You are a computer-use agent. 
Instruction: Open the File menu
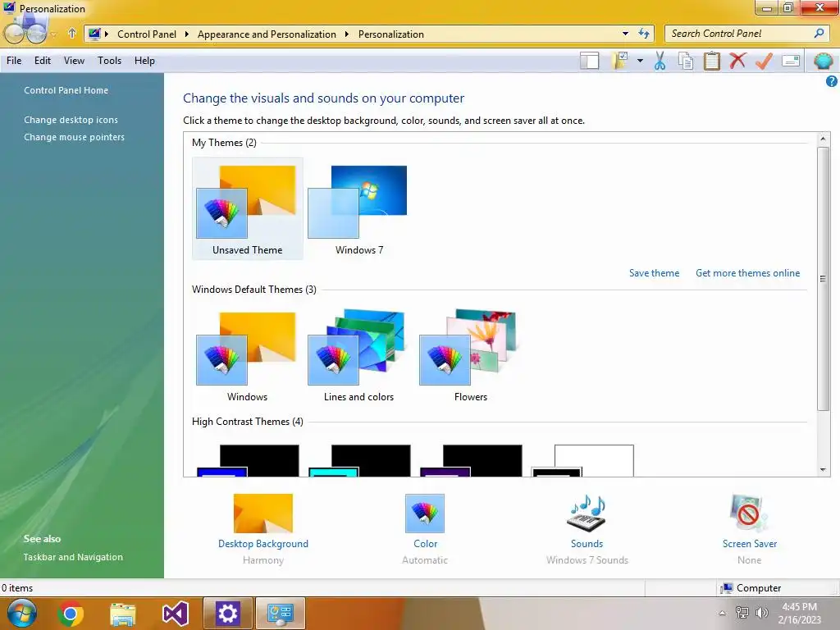[x=14, y=61]
